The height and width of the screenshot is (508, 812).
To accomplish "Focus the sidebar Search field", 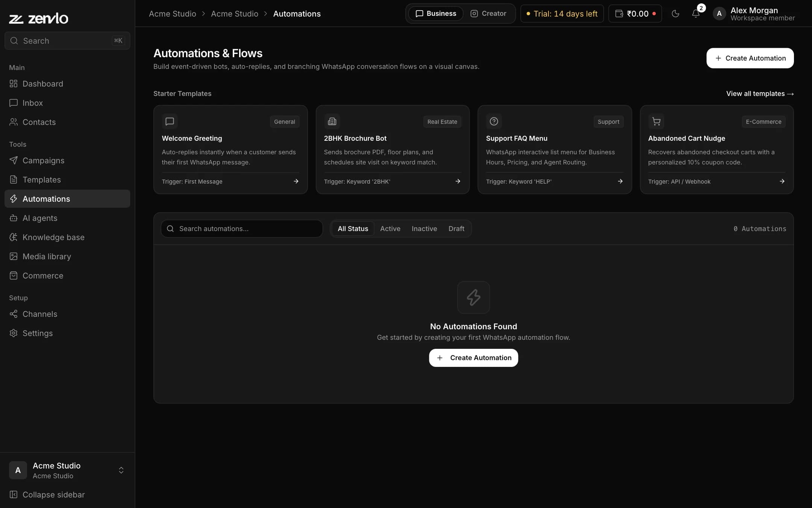I will tap(67, 41).
